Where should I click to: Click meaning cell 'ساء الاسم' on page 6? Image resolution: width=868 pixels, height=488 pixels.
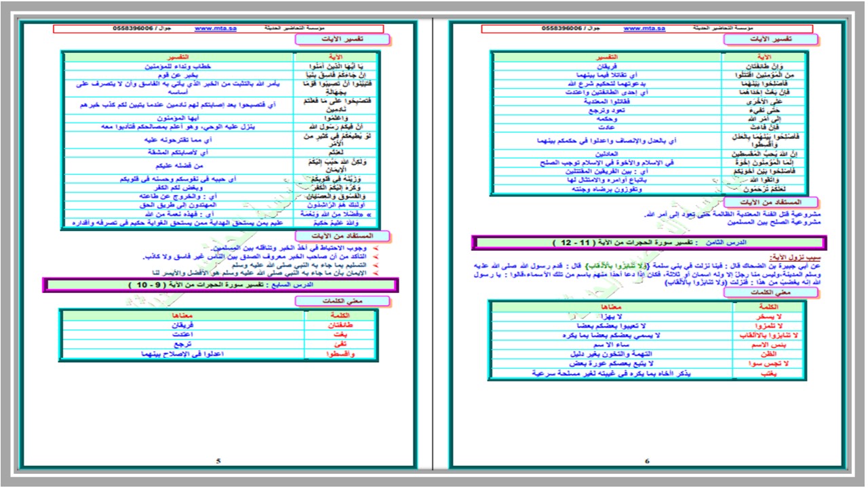coord(611,345)
